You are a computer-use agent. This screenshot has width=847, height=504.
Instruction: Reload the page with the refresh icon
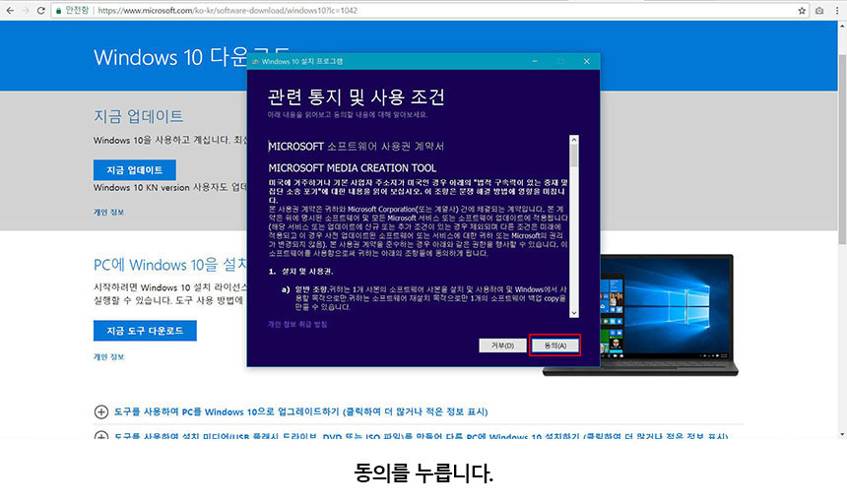click(41, 10)
